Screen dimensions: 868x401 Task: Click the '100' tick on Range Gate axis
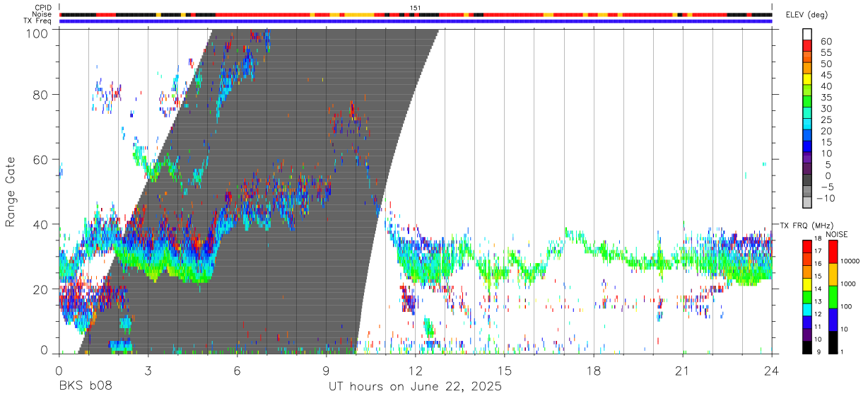click(38, 33)
